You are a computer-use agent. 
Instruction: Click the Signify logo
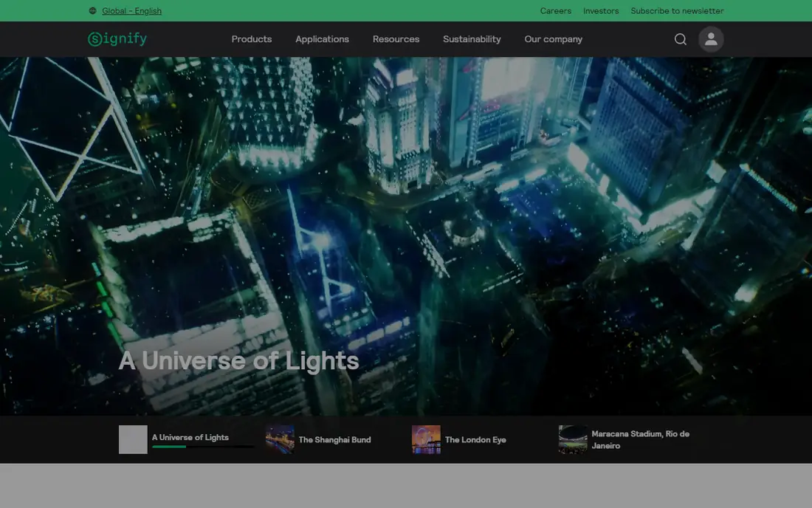coord(117,39)
